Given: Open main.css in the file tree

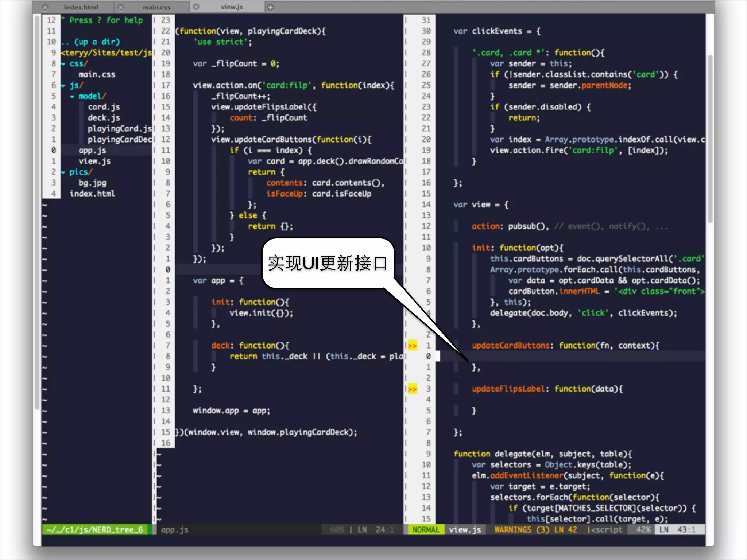Looking at the screenshot, I should click(x=97, y=74).
